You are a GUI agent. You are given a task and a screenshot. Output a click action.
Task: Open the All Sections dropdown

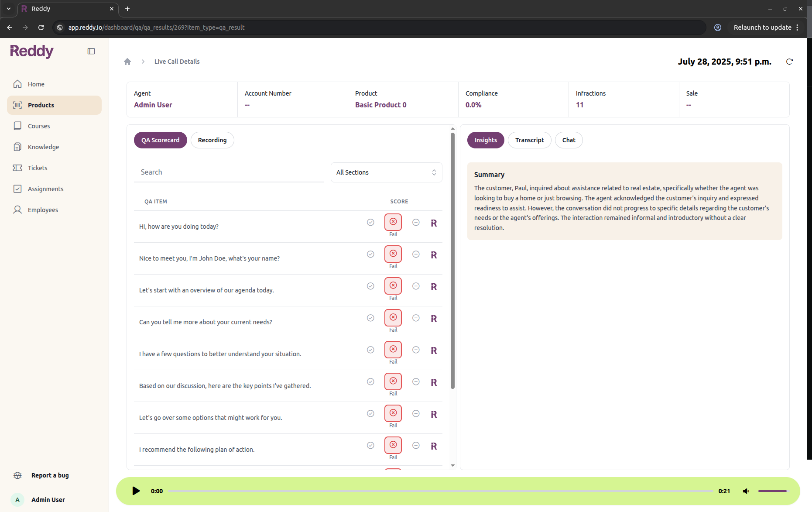tap(386, 172)
